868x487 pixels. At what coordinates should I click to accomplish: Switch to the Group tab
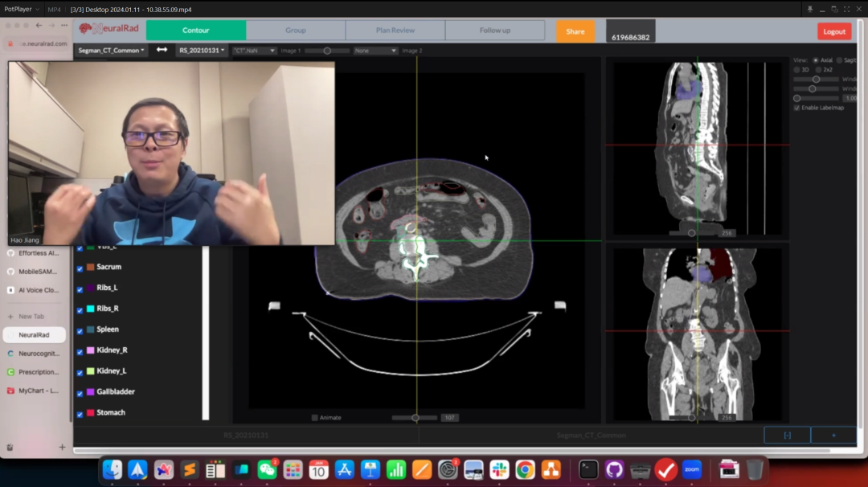296,31
